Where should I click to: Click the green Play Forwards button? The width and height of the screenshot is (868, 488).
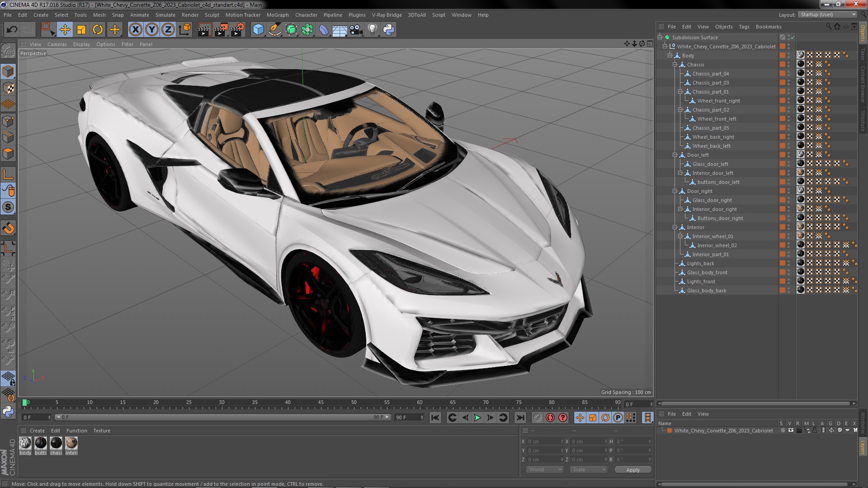pyautogui.click(x=477, y=418)
